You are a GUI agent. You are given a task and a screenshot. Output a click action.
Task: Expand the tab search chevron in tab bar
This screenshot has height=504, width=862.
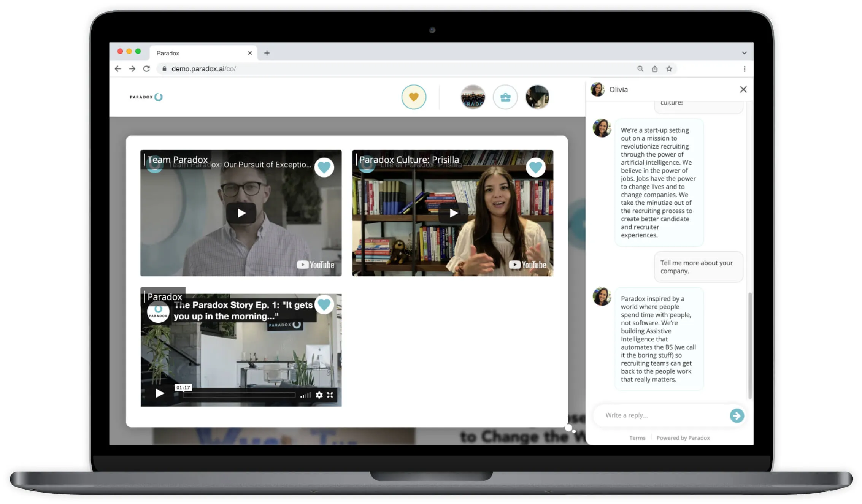(744, 53)
